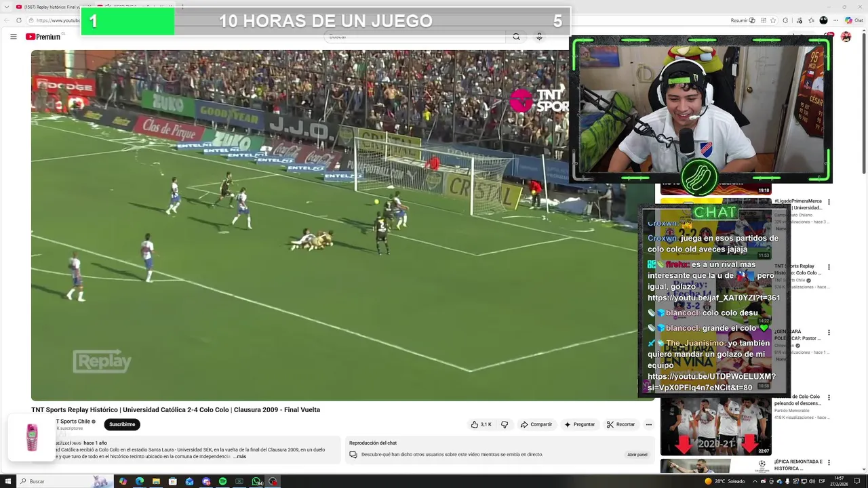
Task: Open the video title TNT Sports Replay Histórico
Action: click(x=176, y=409)
